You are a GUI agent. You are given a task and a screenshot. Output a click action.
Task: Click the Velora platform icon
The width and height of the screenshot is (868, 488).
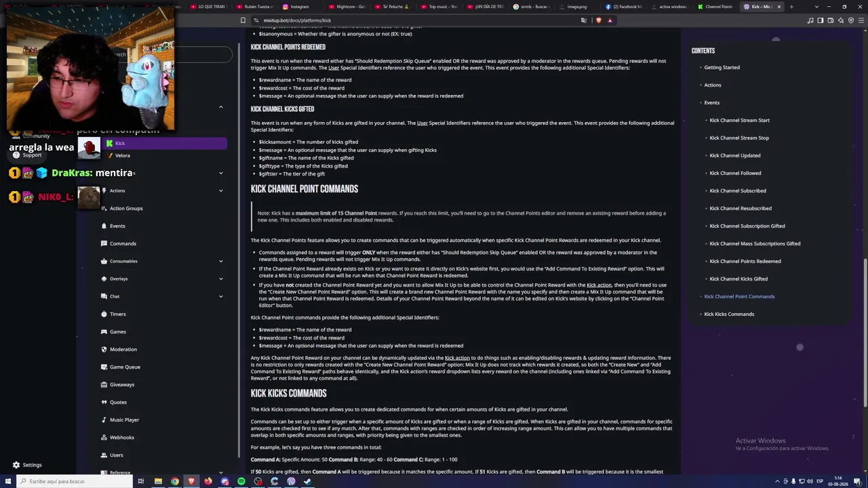(x=109, y=155)
